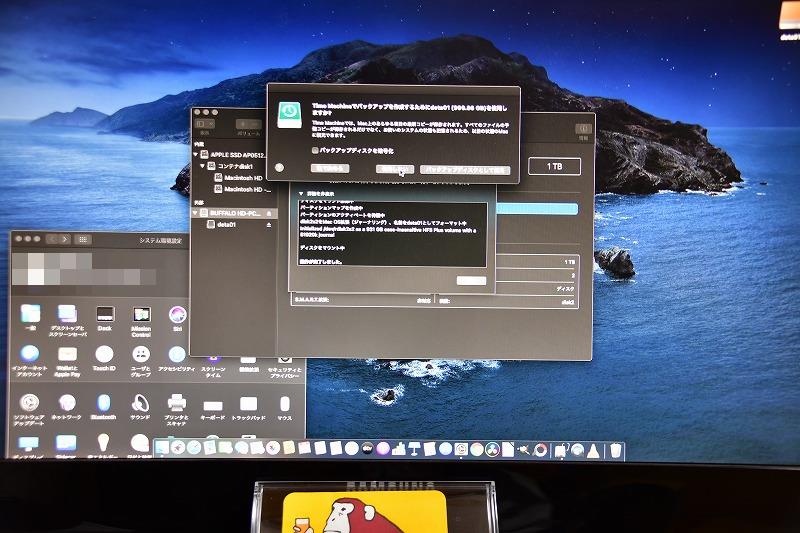
Task: Open Bluetooth preferences pane
Action: (104, 407)
